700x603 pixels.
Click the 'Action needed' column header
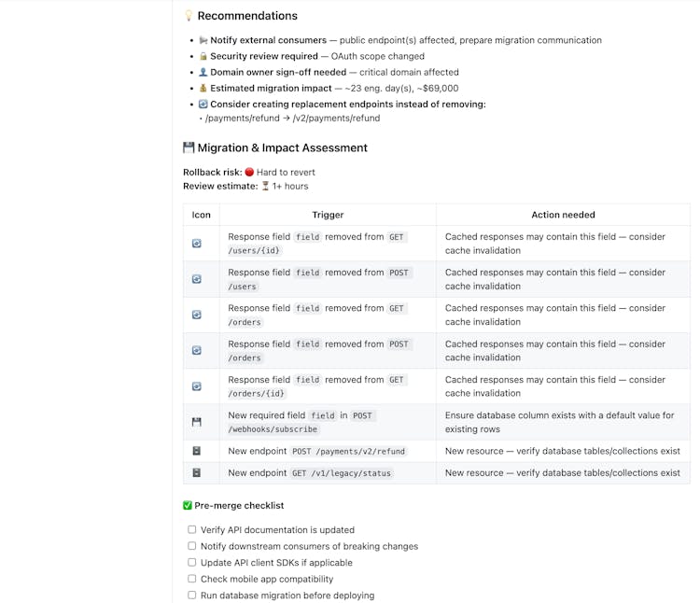[563, 215]
